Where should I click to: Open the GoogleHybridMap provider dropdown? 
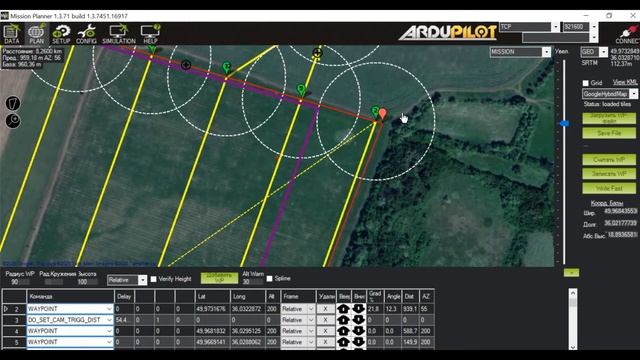coord(633,94)
